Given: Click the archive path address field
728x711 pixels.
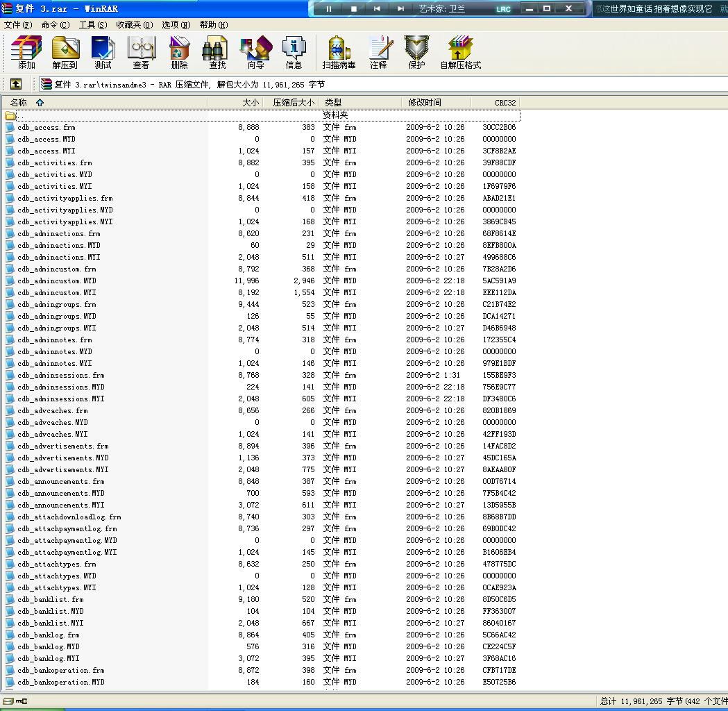Looking at the screenshot, I should [383, 85].
